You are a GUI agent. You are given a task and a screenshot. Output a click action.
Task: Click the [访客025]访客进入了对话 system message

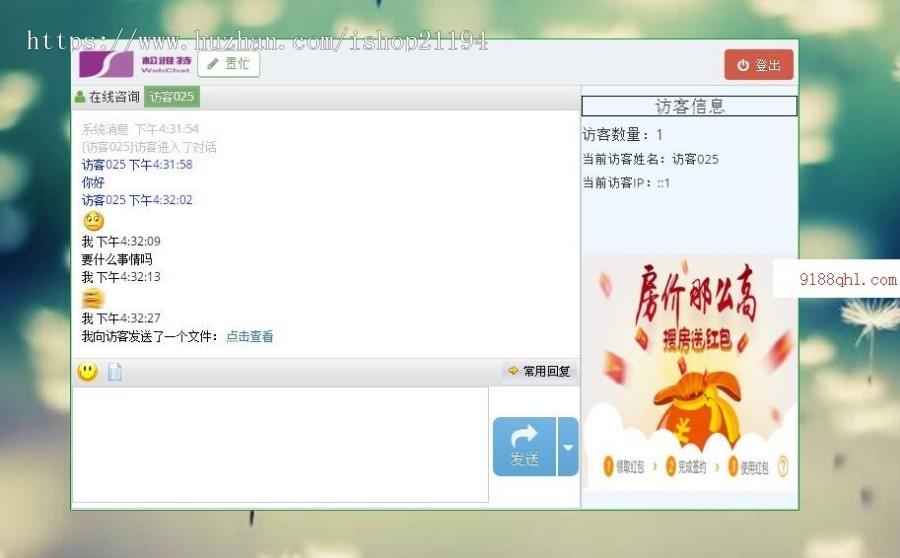(x=149, y=148)
